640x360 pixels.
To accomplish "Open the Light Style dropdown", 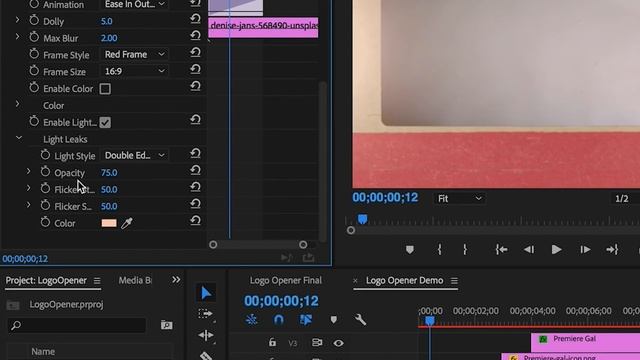I will coord(134,155).
